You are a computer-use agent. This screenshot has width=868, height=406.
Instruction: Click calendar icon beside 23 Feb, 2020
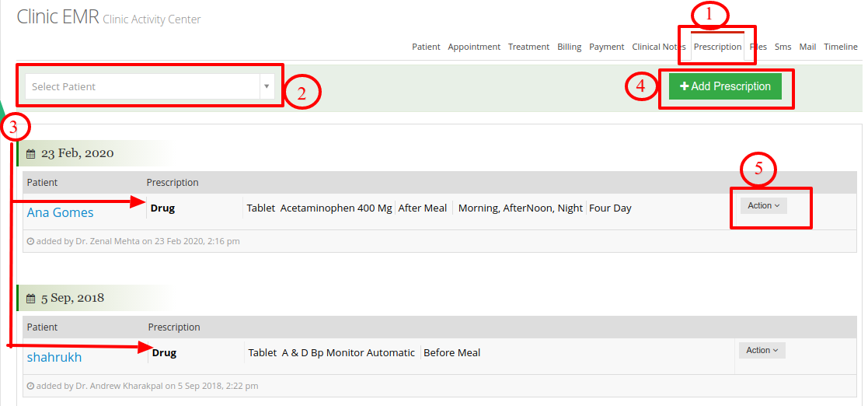click(31, 154)
